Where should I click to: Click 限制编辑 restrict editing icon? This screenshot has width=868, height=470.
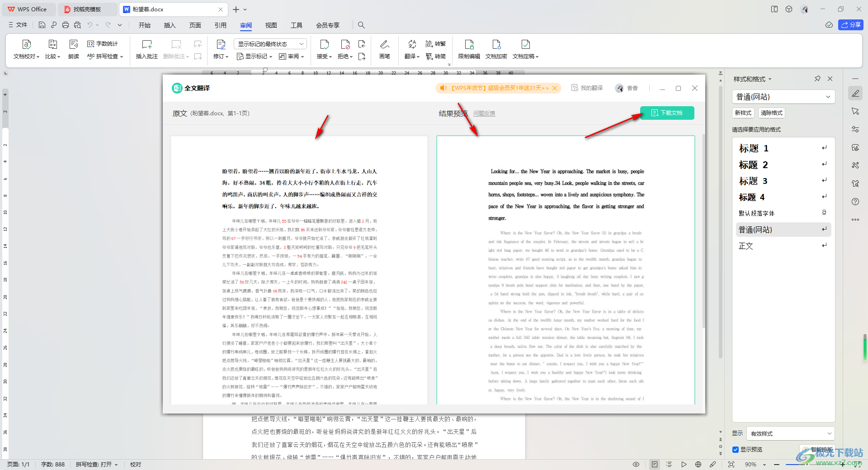pyautogui.click(x=469, y=44)
